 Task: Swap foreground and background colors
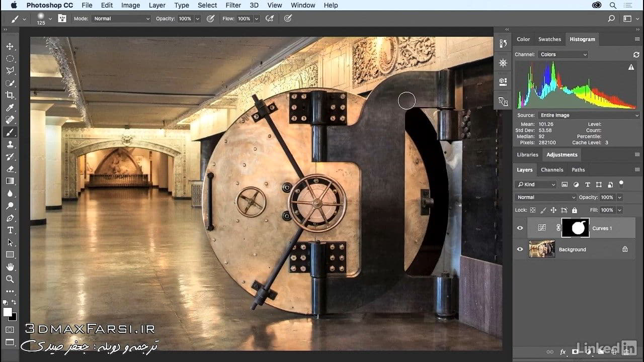(14, 302)
